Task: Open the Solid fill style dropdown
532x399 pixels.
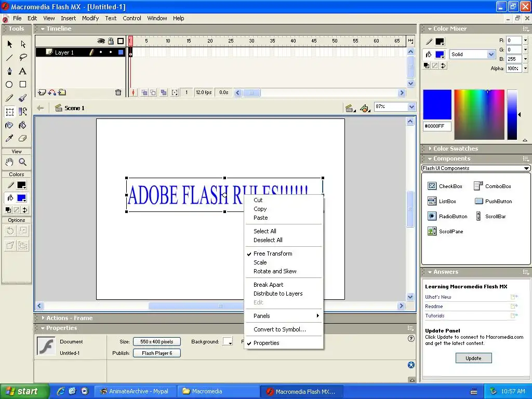Action: (491, 54)
